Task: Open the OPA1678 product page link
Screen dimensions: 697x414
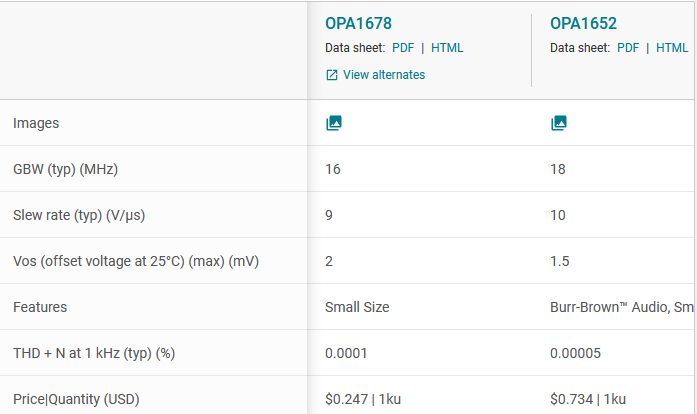Action: click(358, 24)
